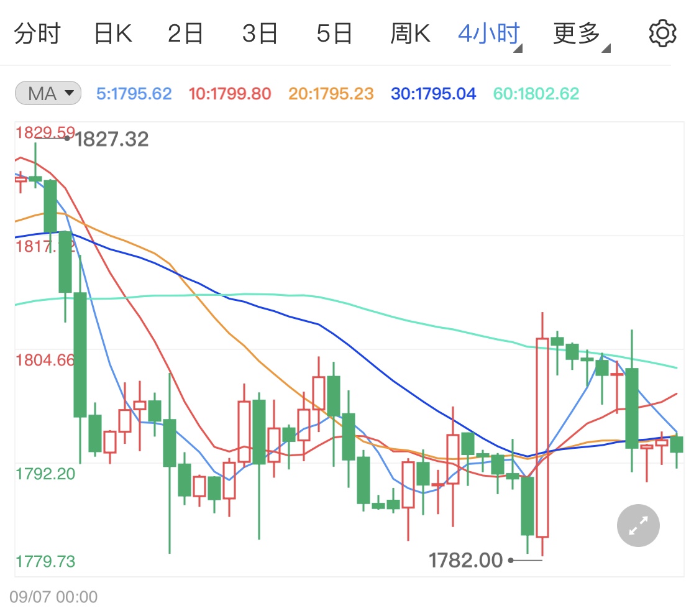
Task: Open the chart settings gear
Action: (662, 33)
